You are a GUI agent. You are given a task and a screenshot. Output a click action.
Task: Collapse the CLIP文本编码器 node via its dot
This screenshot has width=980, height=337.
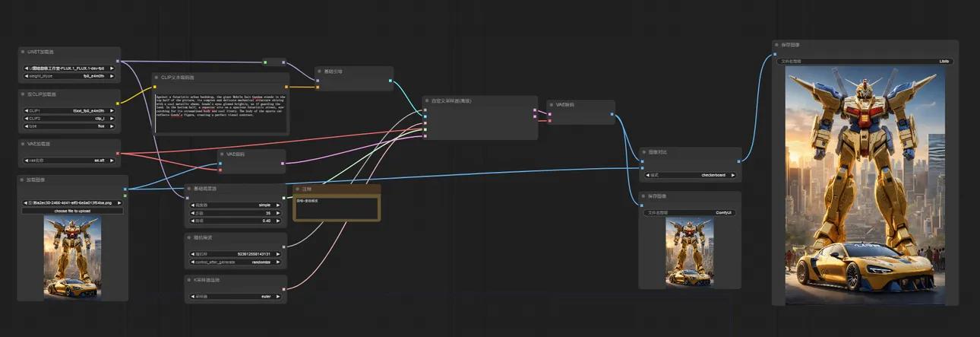point(157,78)
